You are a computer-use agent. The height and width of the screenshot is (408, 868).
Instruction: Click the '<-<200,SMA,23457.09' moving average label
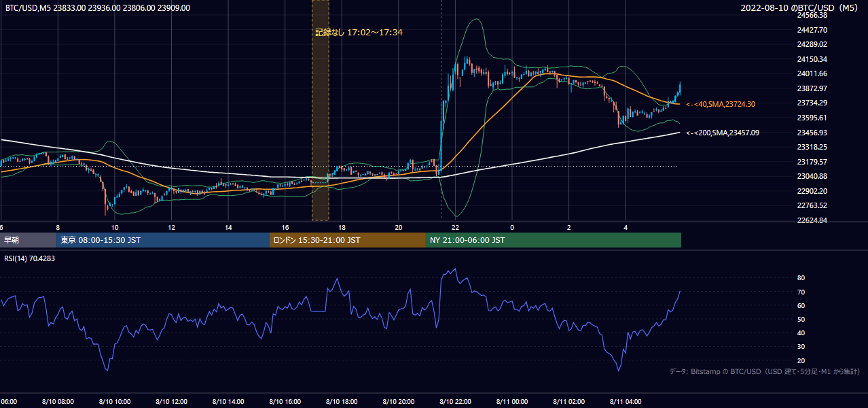(723, 133)
